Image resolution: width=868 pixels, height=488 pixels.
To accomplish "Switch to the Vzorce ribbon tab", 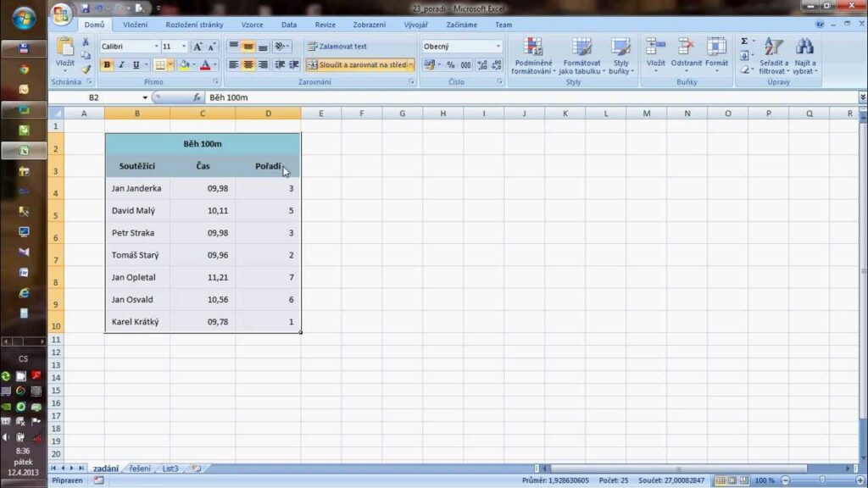I will (252, 25).
